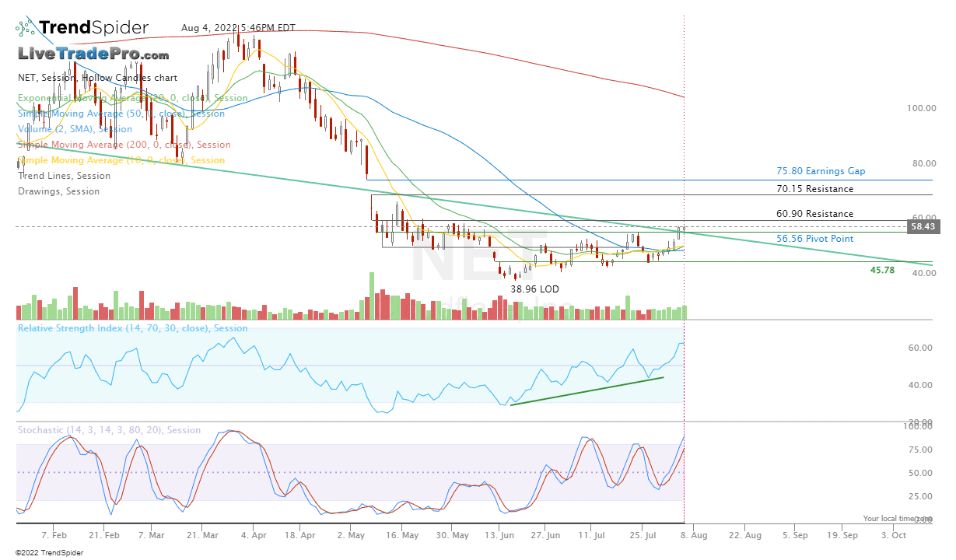Screen dimensions: 956x560
Task: Click the yellow Simple Moving Average 10 label
Action: (x=121, y=160)
